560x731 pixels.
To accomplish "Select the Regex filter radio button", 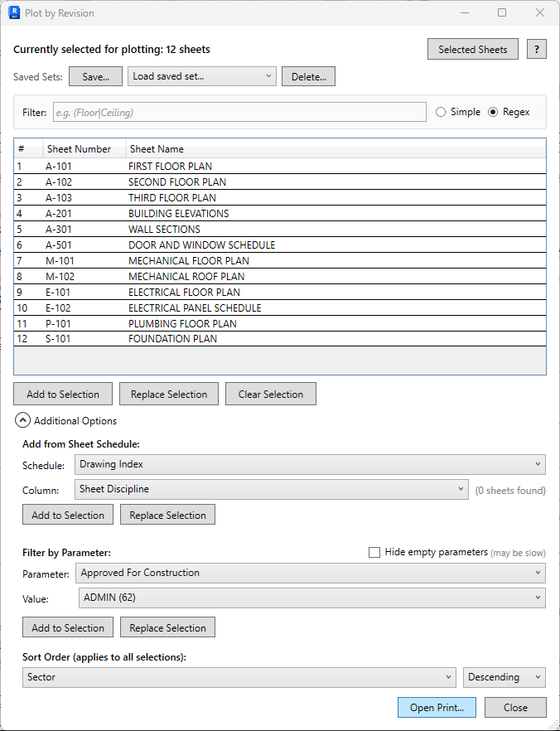I will click(x=494, y=112).
